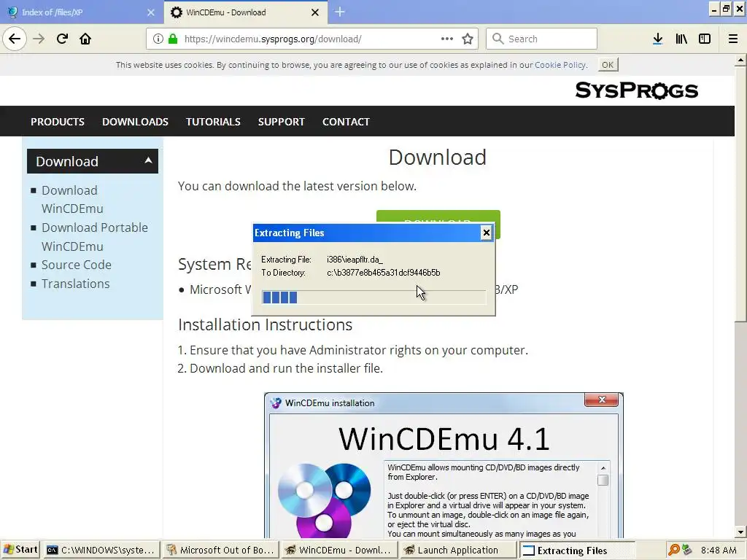Accept cookies with the OK button

click(x=608, y=65)
